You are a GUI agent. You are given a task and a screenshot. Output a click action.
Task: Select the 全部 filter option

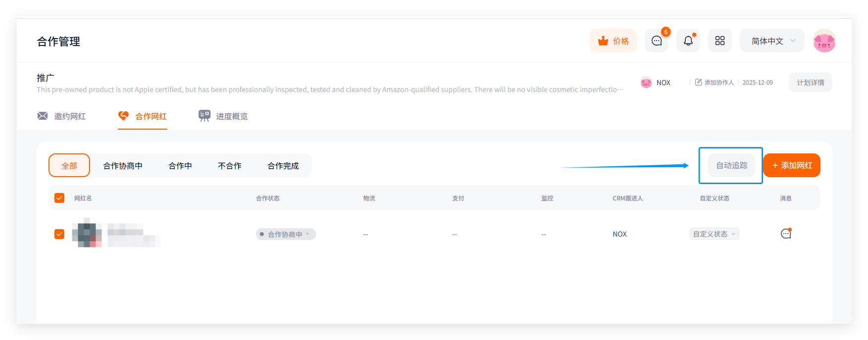click(x=69, y=166)
